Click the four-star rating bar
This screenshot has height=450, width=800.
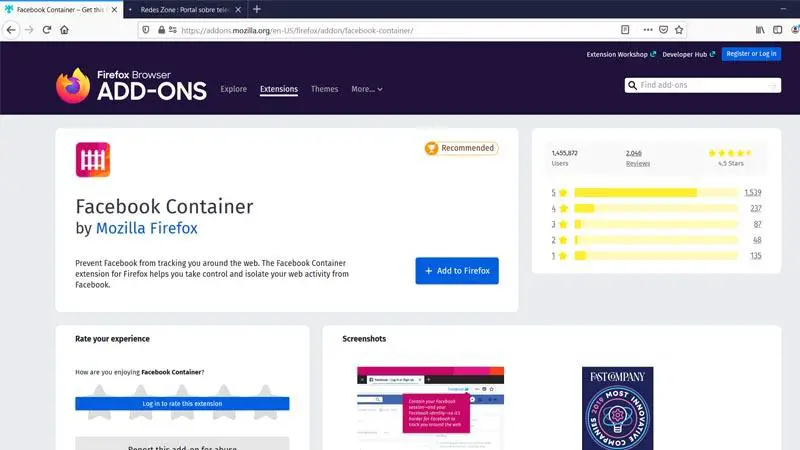pos(656,208)
